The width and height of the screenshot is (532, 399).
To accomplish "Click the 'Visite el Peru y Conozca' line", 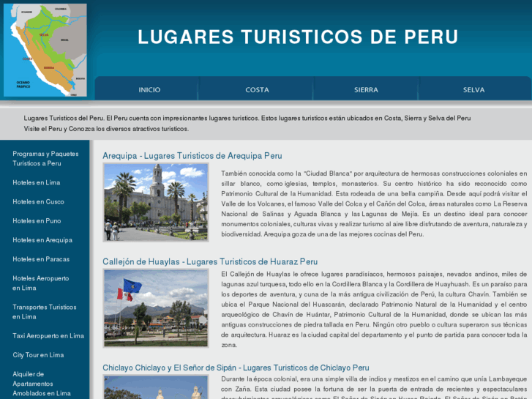I will click(106, 129).
